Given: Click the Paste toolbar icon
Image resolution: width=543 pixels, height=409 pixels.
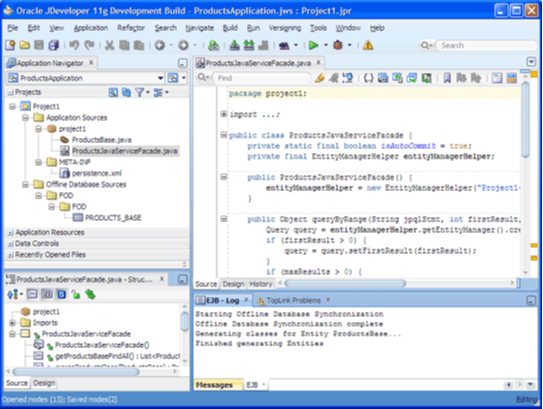Looking at the screenshot, I should 139,45.
